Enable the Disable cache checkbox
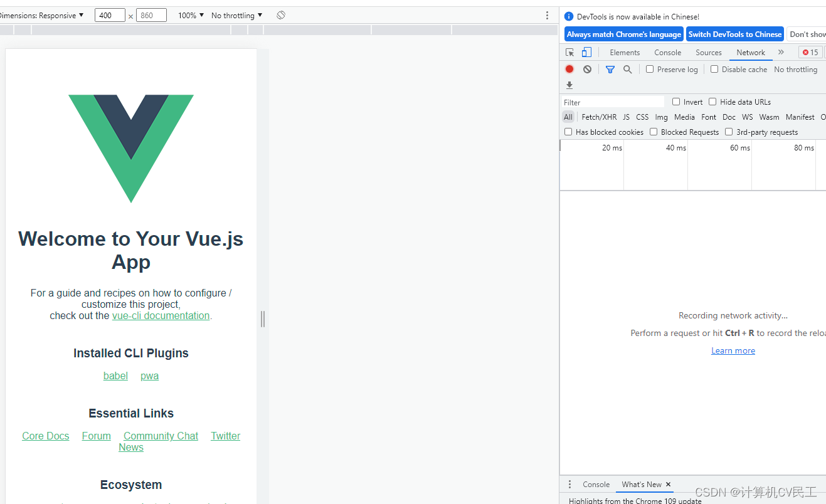 coord(714,70)
